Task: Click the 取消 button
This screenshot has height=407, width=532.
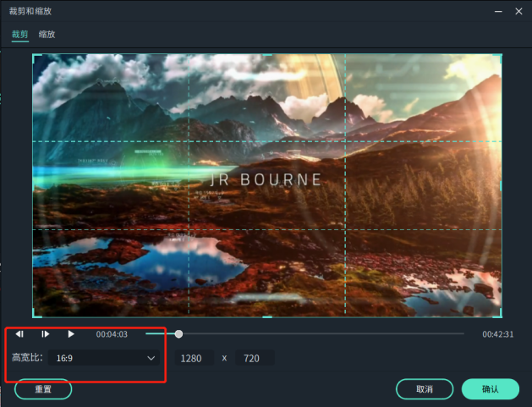Action: 425,389
